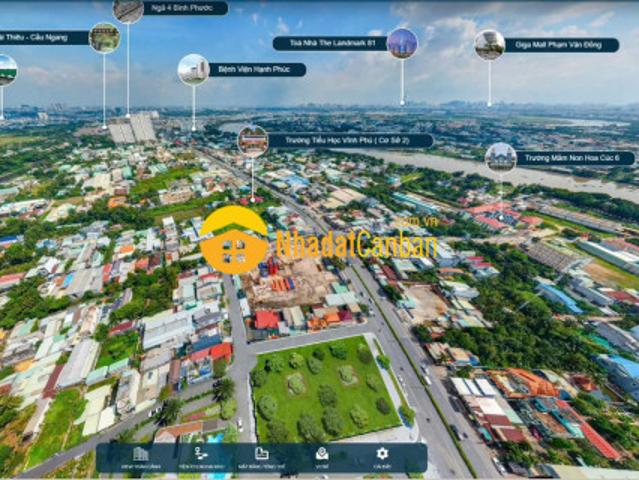Screen dimensions: 639x480
Task: Open the "Thiêu - Cầu Ngang" label
Action: point(42,37)
